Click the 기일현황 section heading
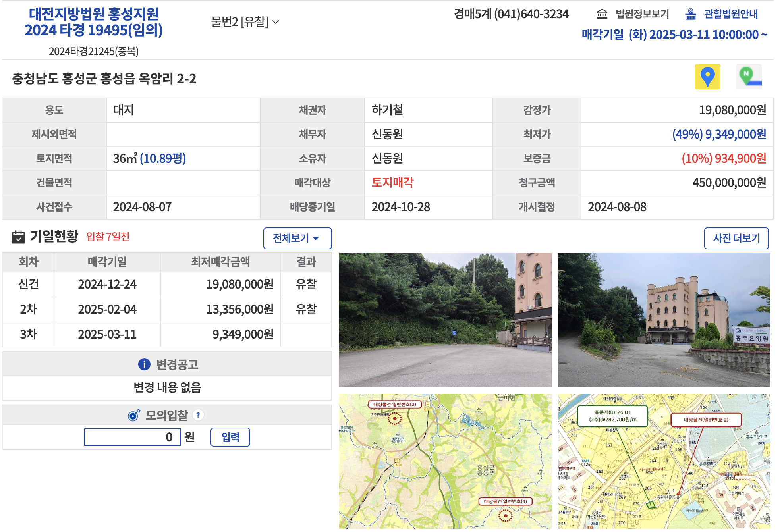The width and height of the screenshot is (784, 532). click(x=54, y=237)
